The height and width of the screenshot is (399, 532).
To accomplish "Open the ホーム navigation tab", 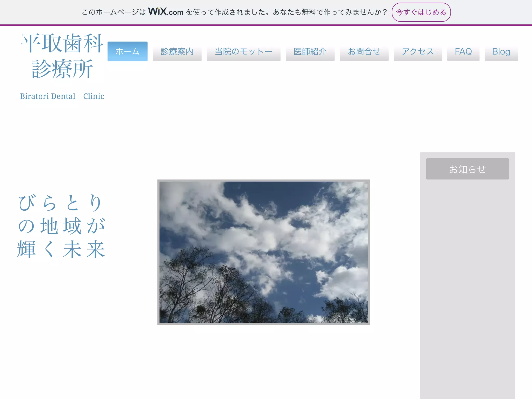I will coord(128,51).
